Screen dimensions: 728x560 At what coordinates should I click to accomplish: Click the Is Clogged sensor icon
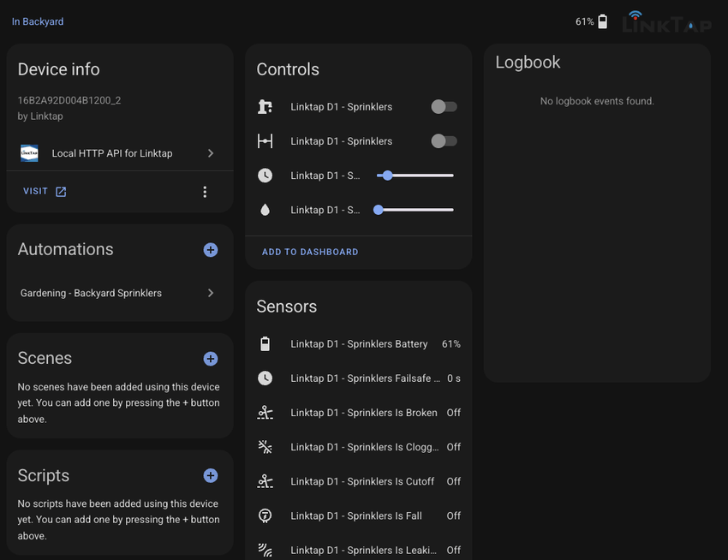click(266, 447)
